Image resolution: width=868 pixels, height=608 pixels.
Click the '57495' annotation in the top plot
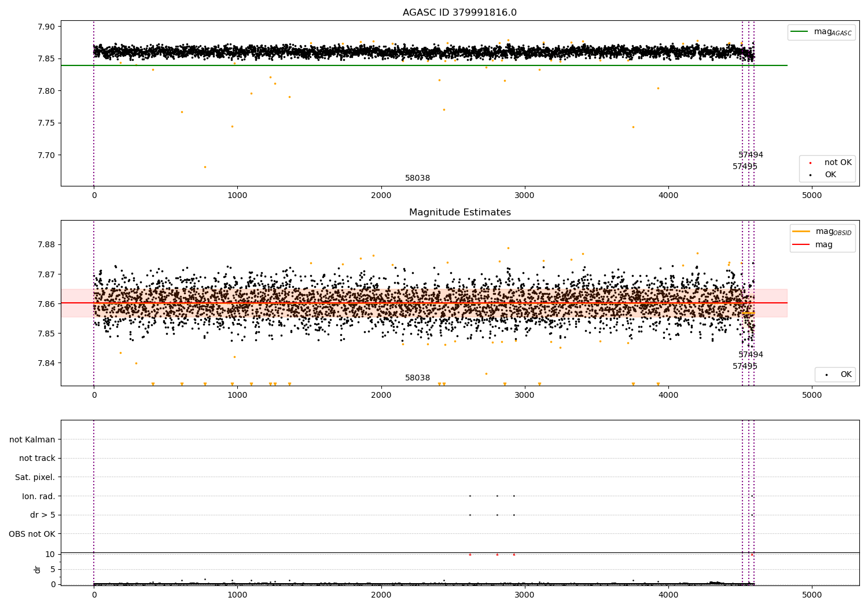(x=745, y=167)
